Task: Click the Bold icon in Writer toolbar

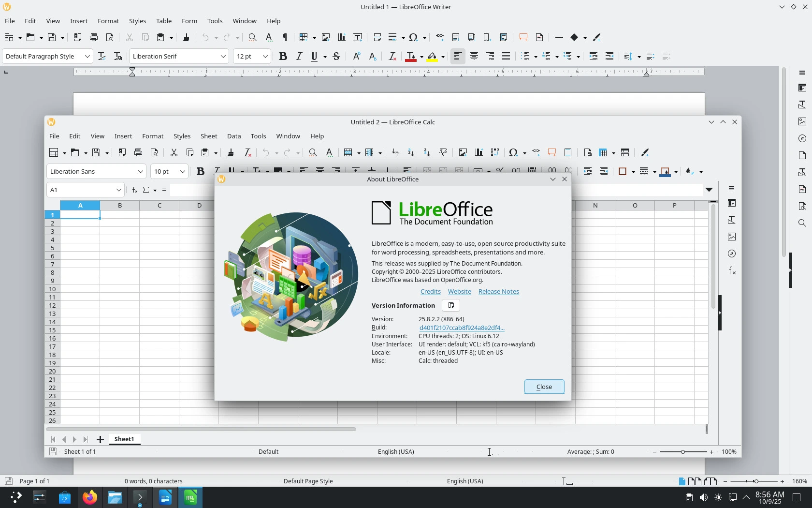Action: [x=283, y=57]
